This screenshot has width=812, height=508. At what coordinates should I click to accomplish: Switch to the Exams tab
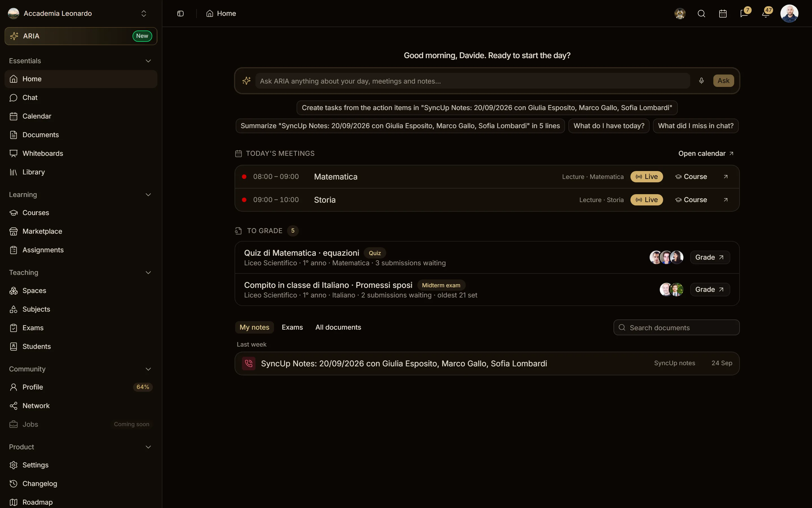pyautogui.click(x=292, y=327)
